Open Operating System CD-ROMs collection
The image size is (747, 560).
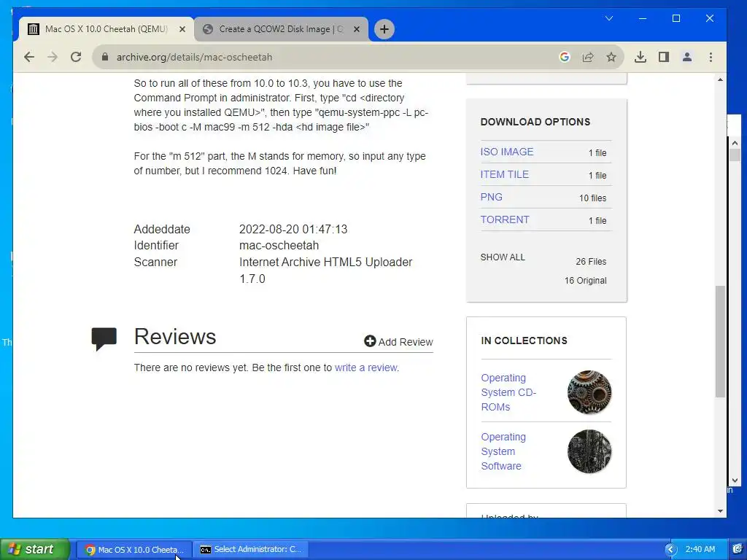[508, 392]
